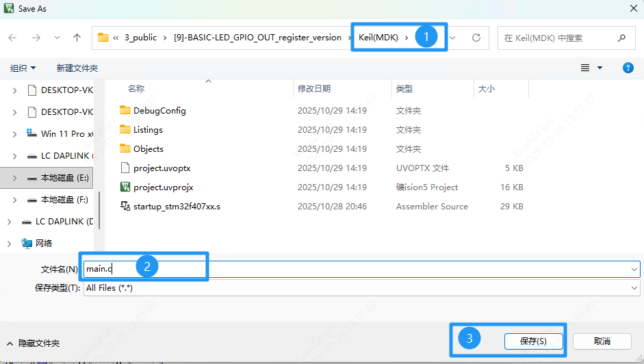Click the navigation pane vertical scrollbar
Viewport: 644px width, 364px height.
(x=99, y=209)
